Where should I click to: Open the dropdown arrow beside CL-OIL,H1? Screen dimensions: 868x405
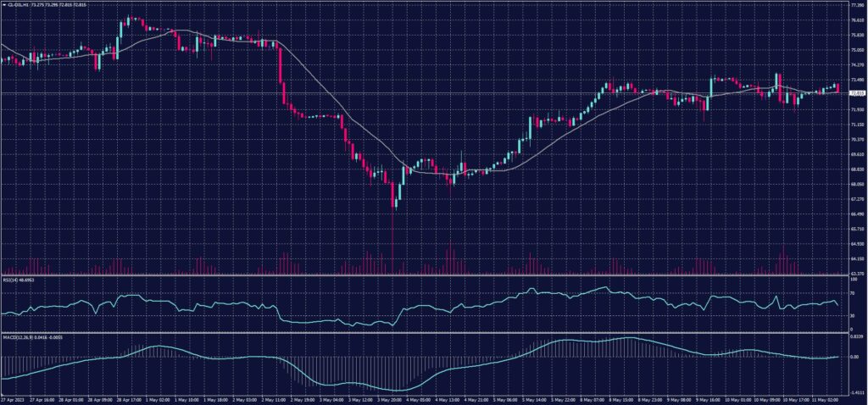[3, 5]
